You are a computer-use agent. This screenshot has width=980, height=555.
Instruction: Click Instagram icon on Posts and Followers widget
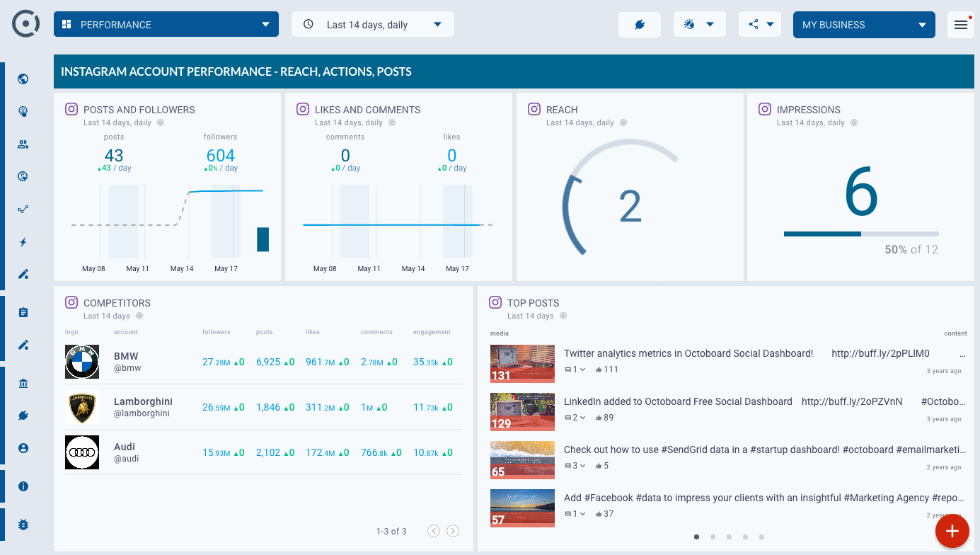[71, 109]
